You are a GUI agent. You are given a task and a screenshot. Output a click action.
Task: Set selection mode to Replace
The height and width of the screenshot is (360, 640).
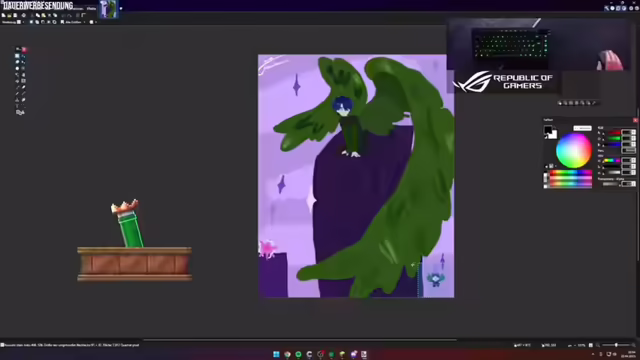pyautogui.click(x=31, y=22)
